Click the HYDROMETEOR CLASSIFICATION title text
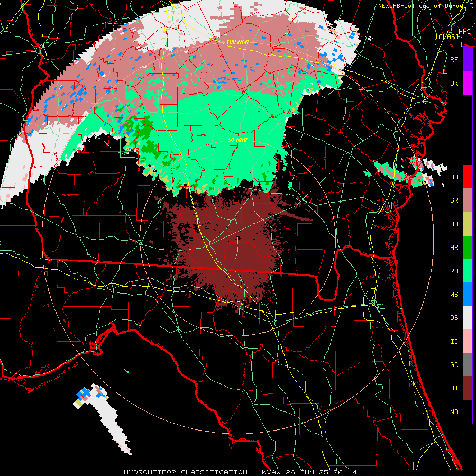The height and width of the screenshot is (476, 476). click(x=186, y=472)
